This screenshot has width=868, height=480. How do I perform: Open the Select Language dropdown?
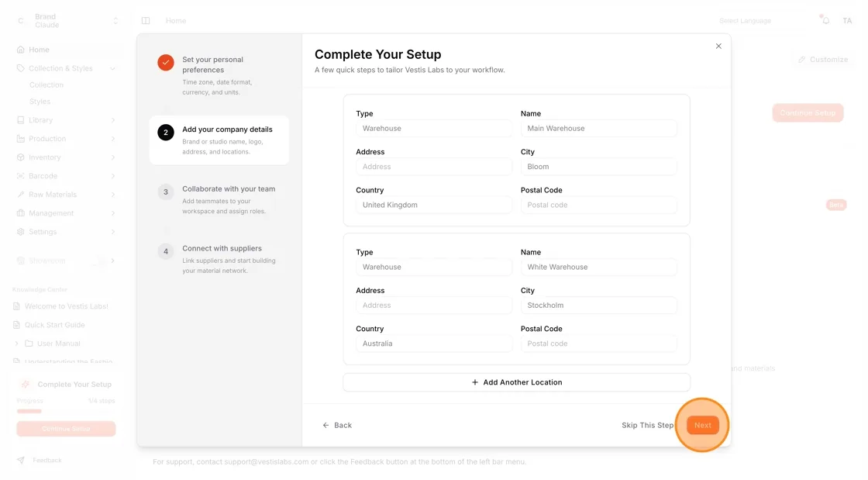745,21
